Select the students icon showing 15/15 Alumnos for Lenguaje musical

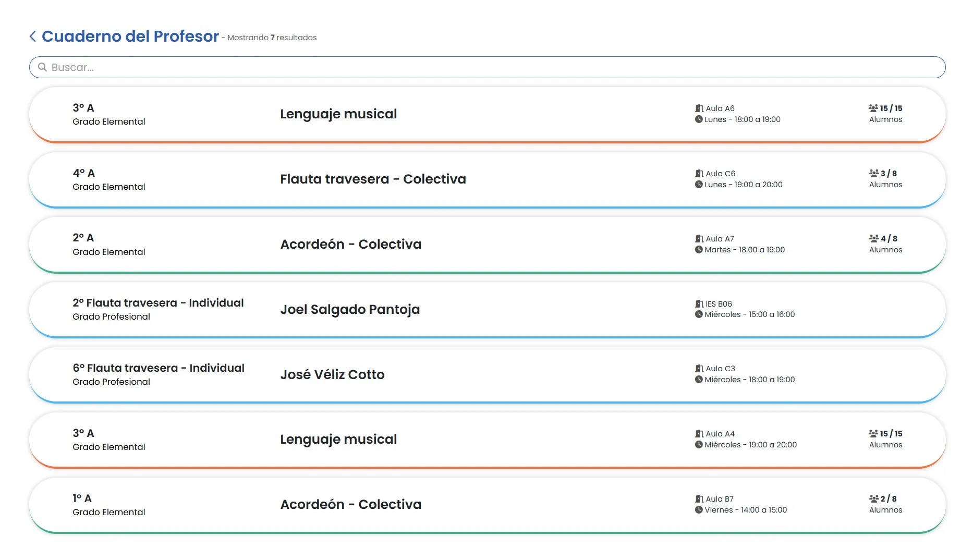tap(873, 108)
